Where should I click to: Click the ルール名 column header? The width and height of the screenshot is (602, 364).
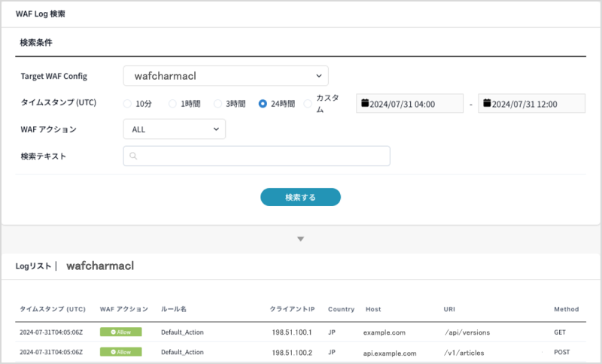coord(174,309)
